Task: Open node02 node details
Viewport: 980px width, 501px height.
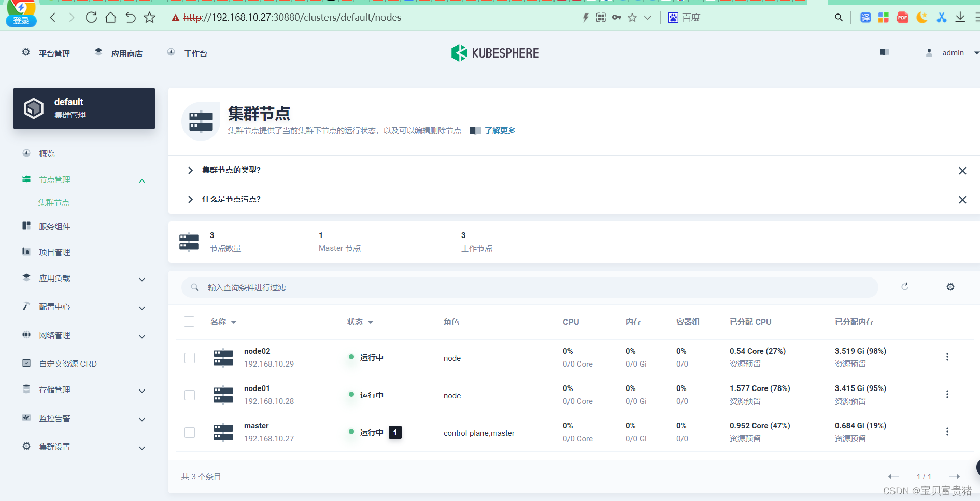Action: pyautogui.click(x=257, y=351)
